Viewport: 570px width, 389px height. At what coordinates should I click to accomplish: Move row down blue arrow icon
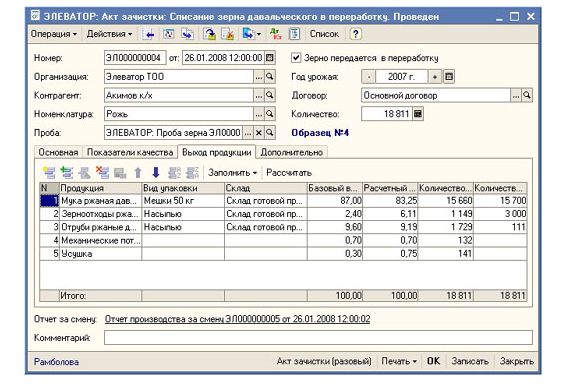pos(156,173)
